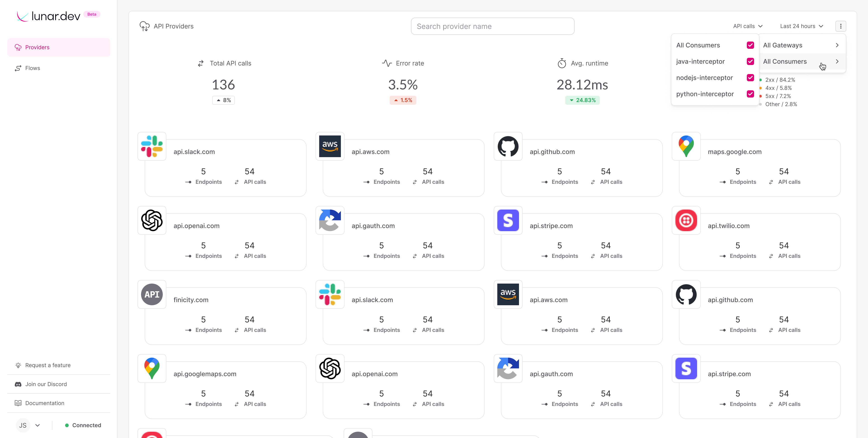868x438 pixels.
Task: Click the Slack icon for api.slack.com
Action: pyautogui.click(x=152, y=146)
